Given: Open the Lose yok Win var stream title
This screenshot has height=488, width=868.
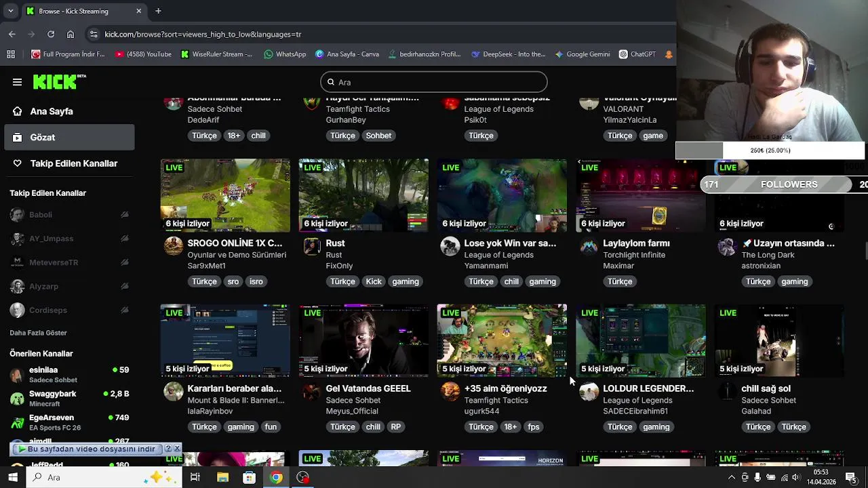Looking at the screenshot, I should tap(510, 243).
